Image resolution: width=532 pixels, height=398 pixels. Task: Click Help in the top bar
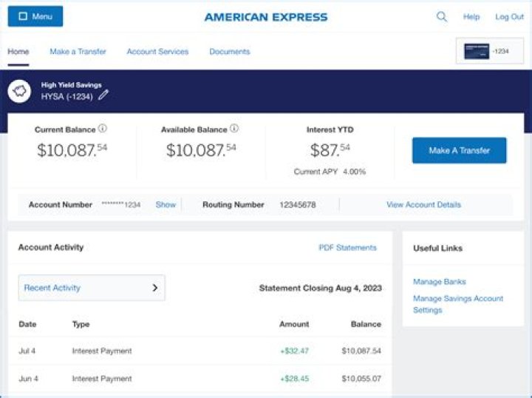click(471, 17)
